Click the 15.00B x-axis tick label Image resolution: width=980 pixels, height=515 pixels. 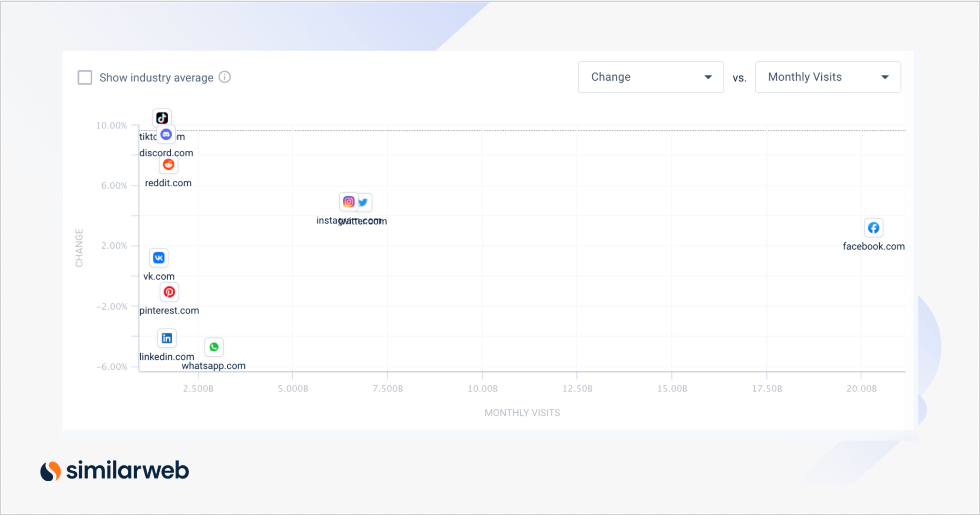pyautogui.click(x=672, y=389)
